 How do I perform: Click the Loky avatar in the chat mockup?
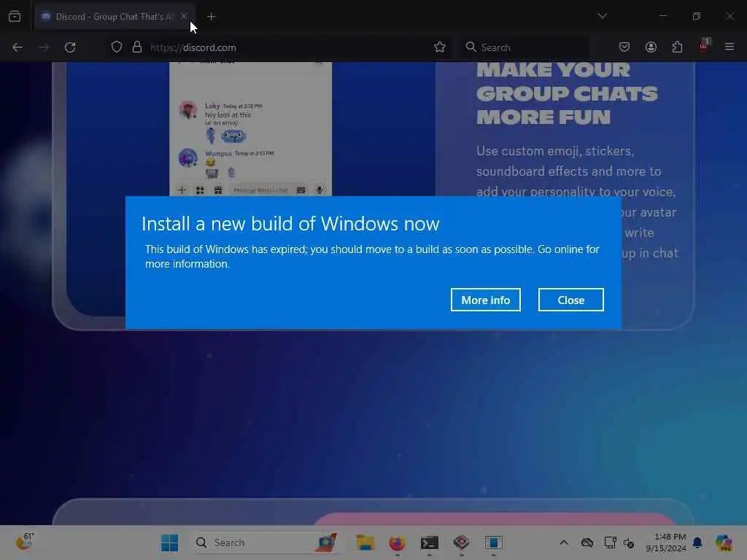pyautogui.click(x=187, y=110)
